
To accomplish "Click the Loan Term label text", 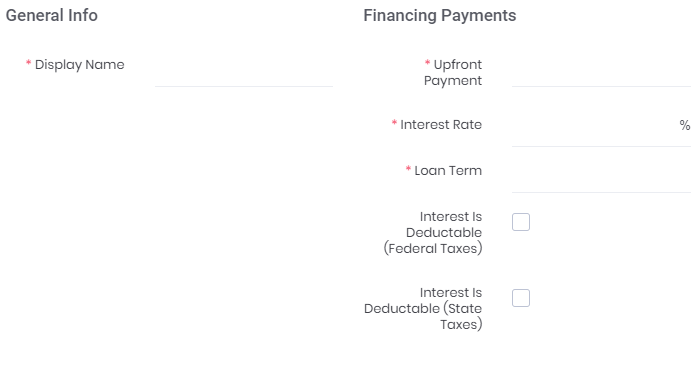I will [x=448, y=171].
